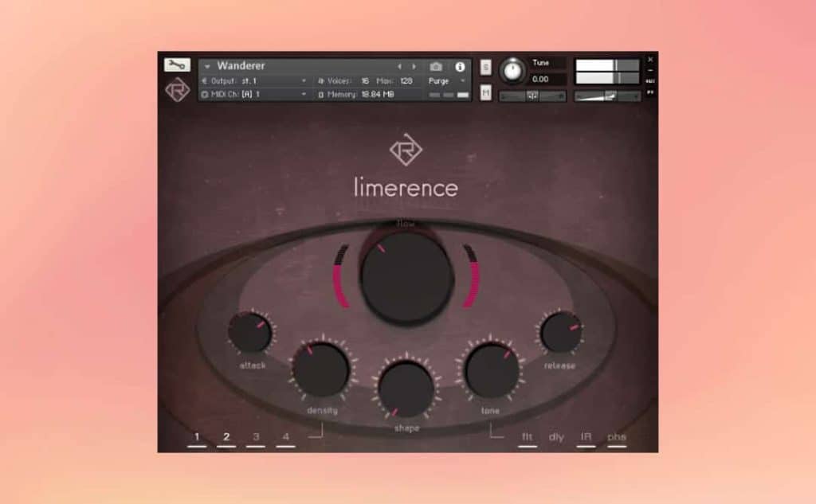Screen dimensions: 816x504
Task: Go to the next preset arrow
Action: 414,67
